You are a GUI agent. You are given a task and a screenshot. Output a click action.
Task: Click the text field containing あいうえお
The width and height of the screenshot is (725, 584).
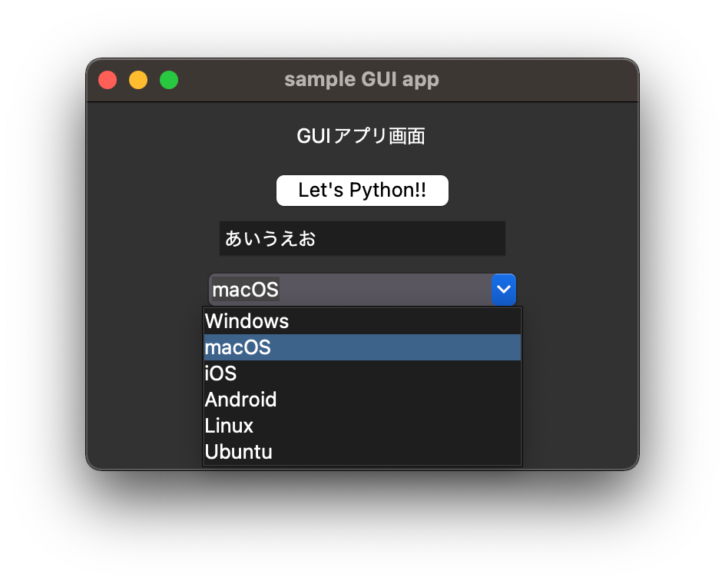pyautogui.click(x=362, y=238)
